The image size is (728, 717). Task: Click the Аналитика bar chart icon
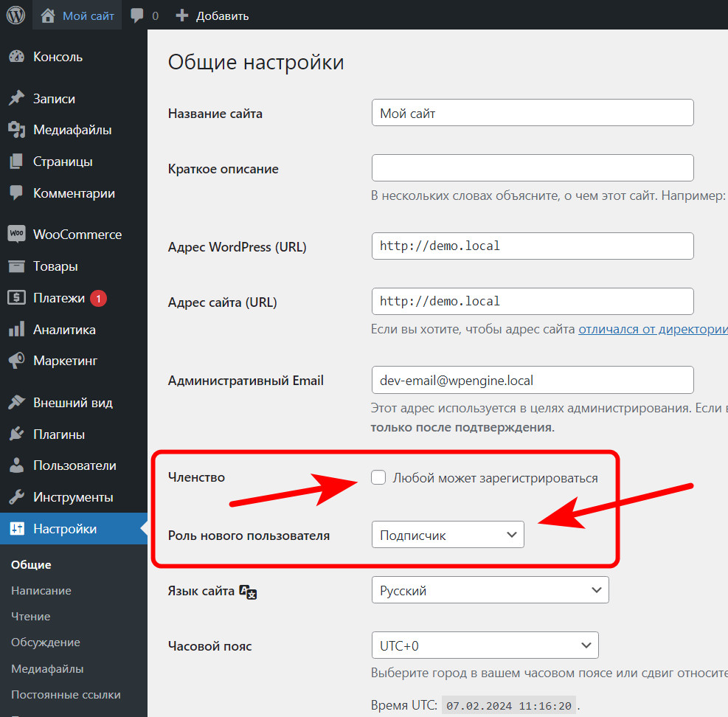click(17, 329)
